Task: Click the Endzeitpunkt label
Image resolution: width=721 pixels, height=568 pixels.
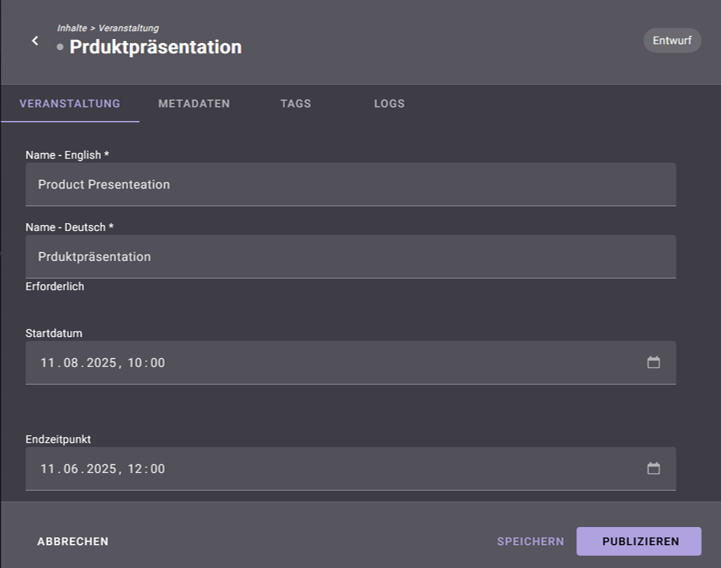Action: coord(58,439)
